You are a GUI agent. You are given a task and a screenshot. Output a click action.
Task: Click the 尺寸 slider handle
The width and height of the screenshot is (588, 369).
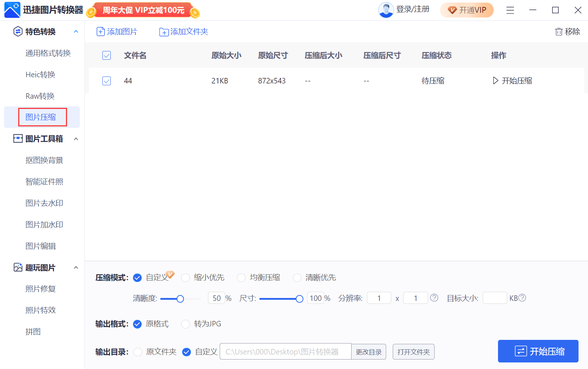299,299
